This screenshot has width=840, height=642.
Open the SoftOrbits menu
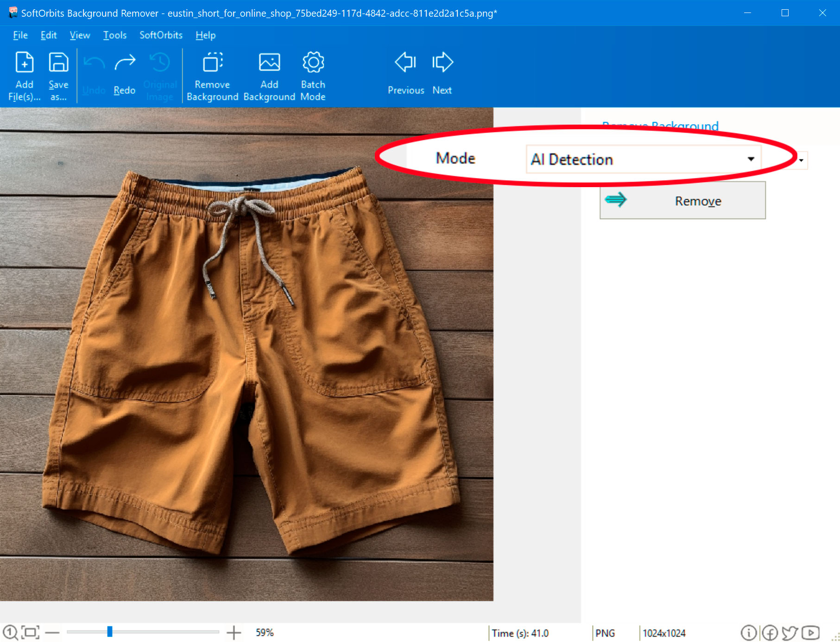coord(160,35)
